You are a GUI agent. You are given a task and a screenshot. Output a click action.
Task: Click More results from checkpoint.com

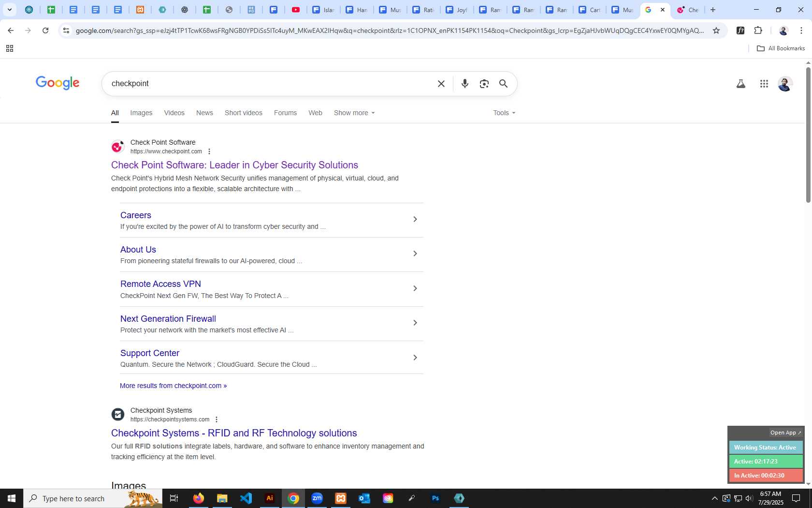click(173, 386)
